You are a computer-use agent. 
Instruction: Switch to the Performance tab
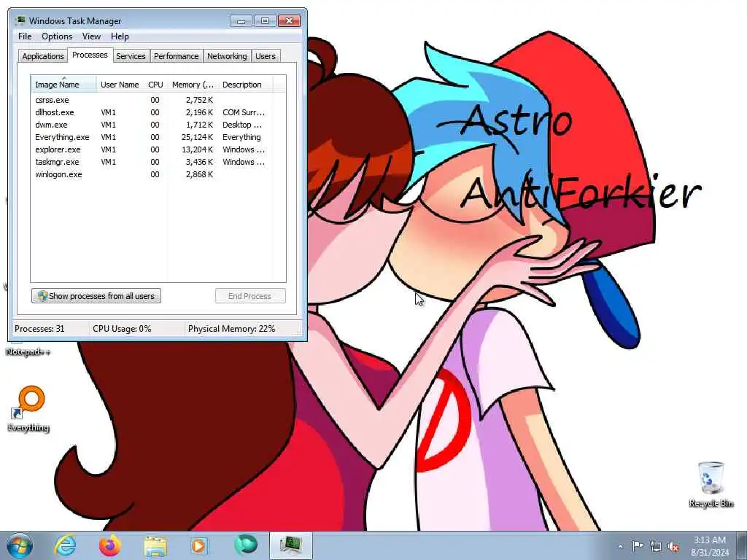tap(176, 55)
